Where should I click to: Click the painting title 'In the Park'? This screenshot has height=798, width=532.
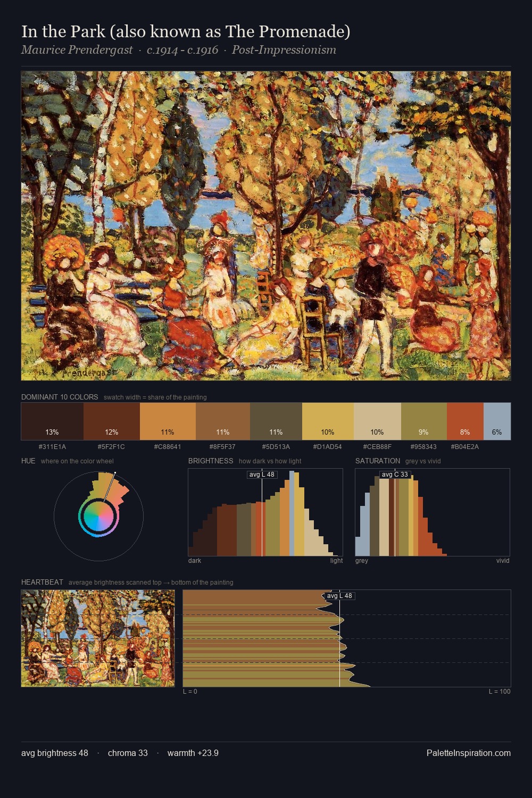coord(186,31)
